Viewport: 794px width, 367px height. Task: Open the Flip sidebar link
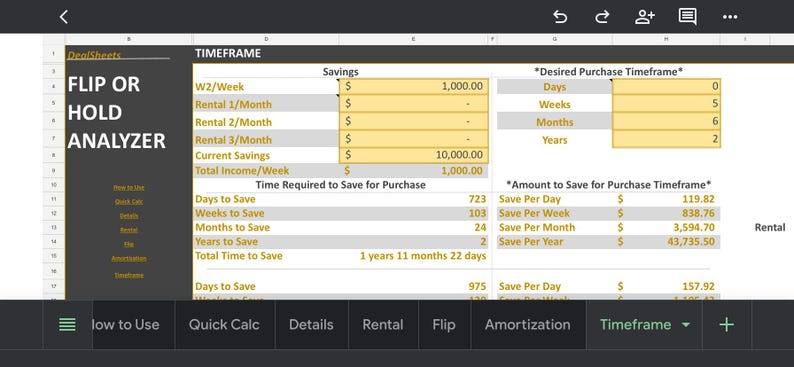pos(129,244)
